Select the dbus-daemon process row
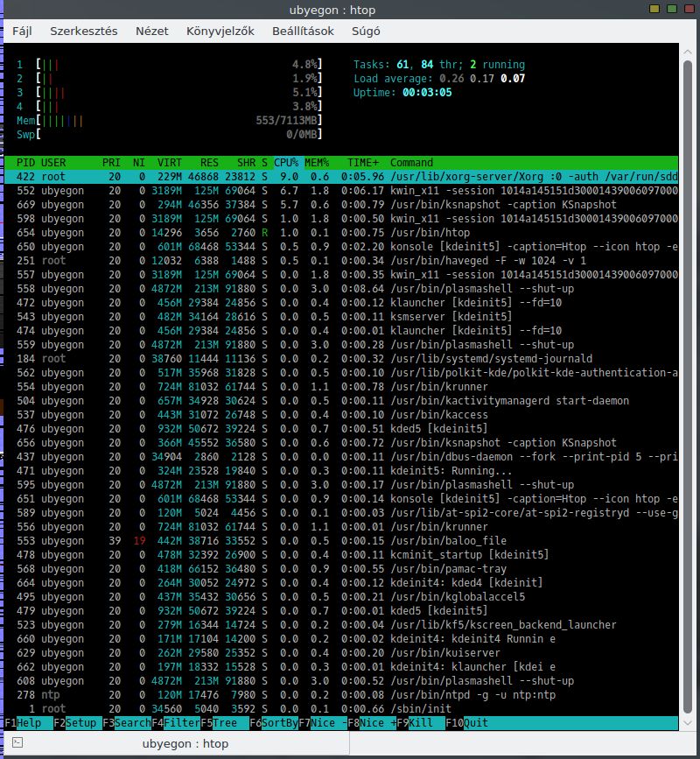Screen dimensions: 700x759 [x=341, y=457]
